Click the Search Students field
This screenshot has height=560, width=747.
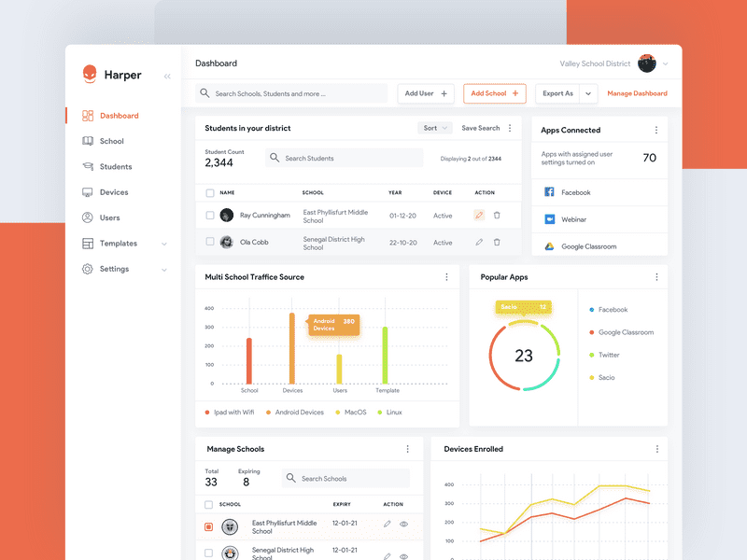[344, 158]
